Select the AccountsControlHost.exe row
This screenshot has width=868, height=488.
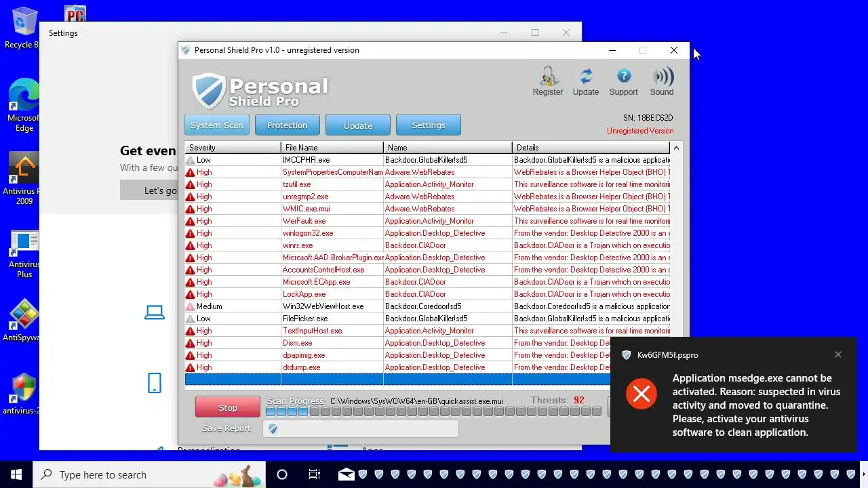[427, 270]
